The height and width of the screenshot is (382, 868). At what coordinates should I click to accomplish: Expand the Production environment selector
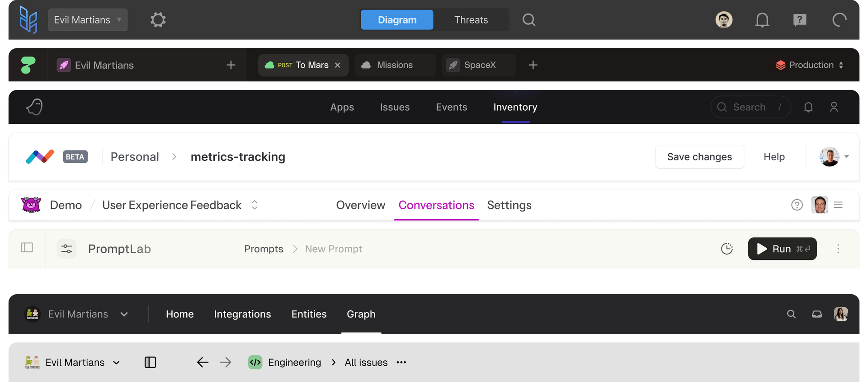point(809,65)
